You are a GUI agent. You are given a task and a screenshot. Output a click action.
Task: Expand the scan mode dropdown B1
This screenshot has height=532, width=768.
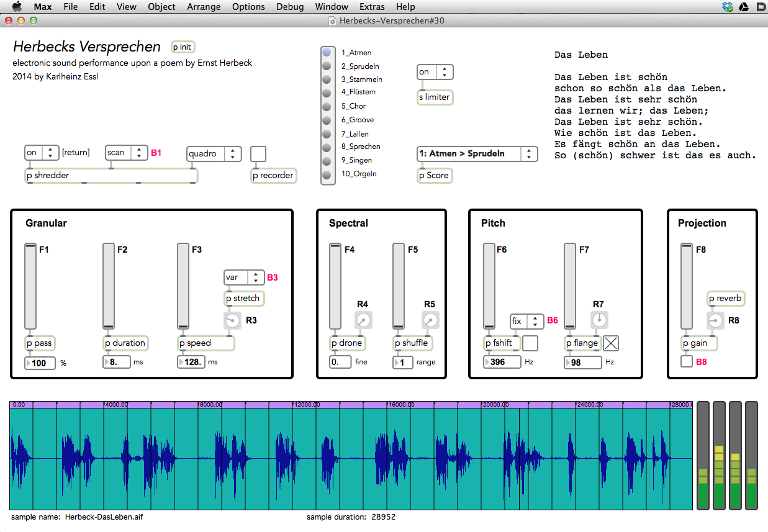127,153
